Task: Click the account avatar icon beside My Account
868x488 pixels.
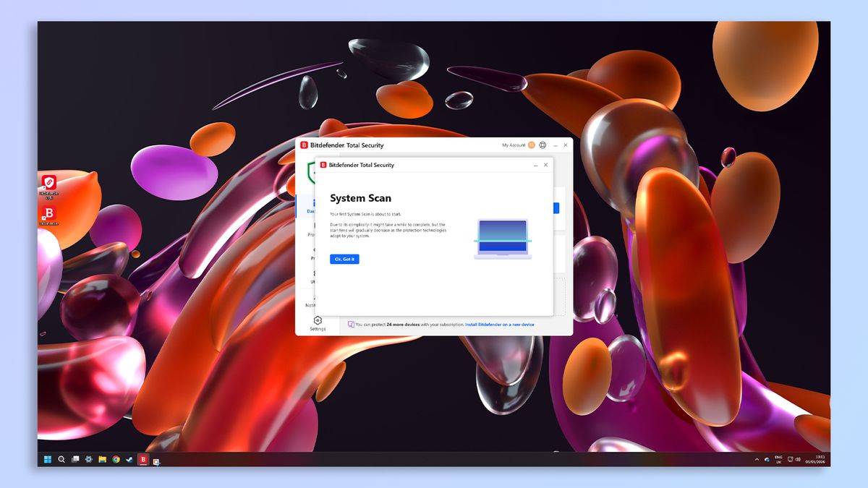Action: [x=532, y=145]
